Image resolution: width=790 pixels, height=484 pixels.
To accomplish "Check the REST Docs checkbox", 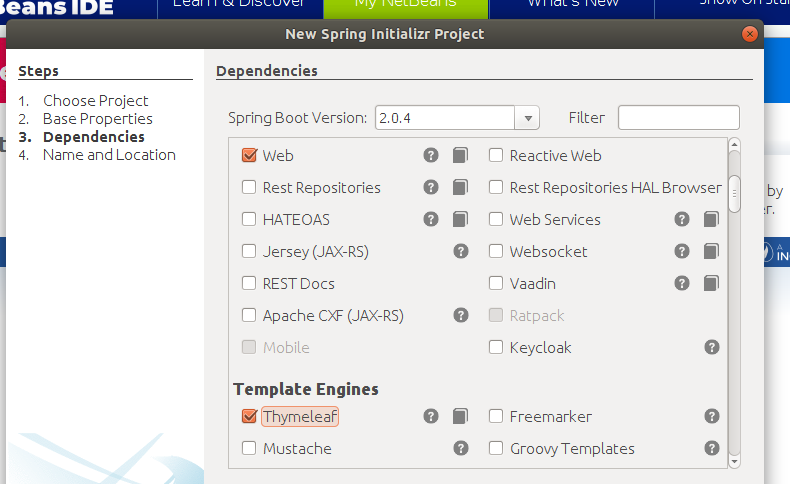I will pyautogui.click(x=249, y=283).
